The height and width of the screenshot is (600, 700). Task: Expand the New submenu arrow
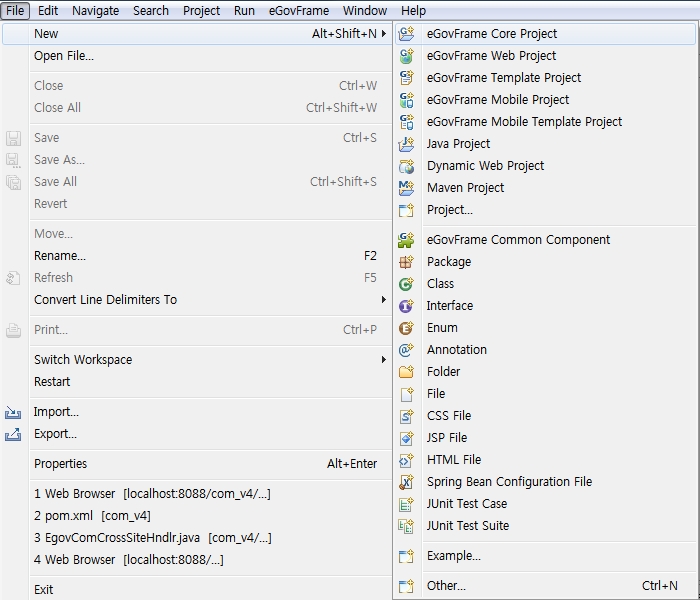[383, 34]
